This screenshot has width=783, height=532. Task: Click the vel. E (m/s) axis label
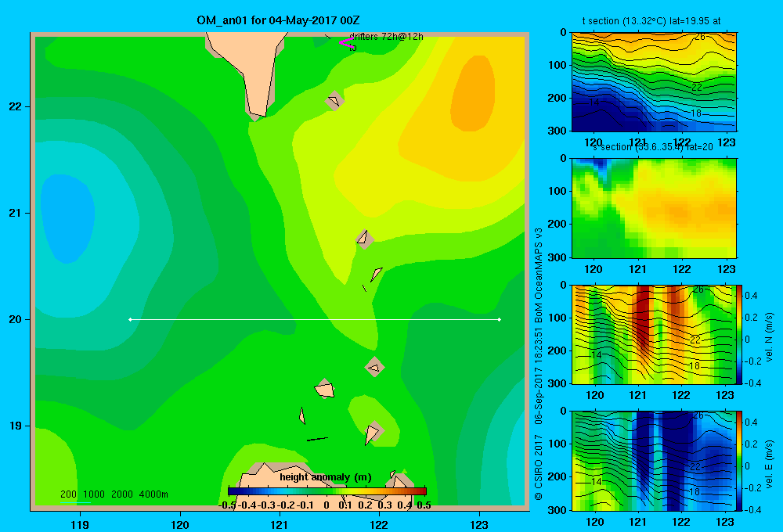pos(769,464)
